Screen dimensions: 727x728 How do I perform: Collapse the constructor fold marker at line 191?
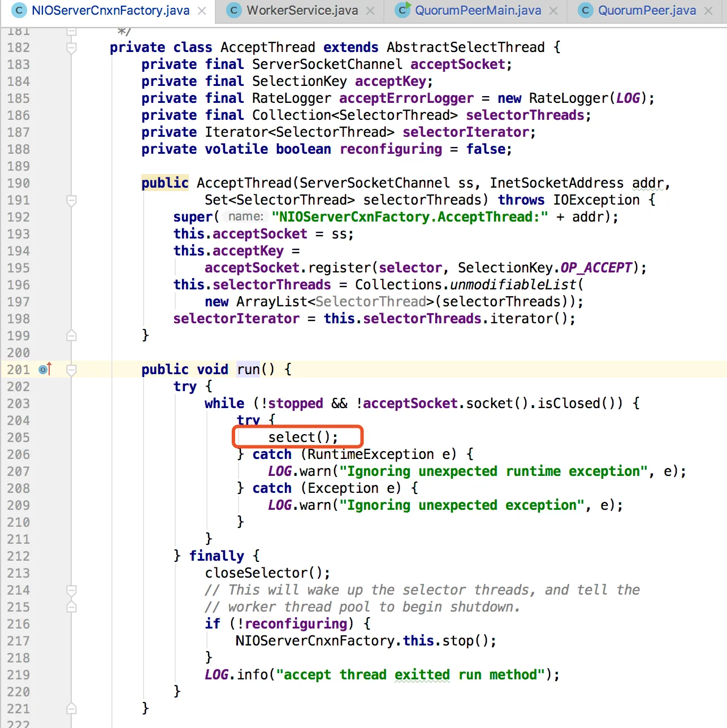pos(71,201)
